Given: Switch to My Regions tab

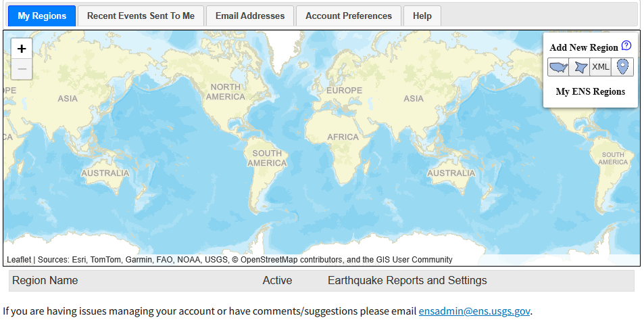Looking at the screenshot, I should click(42, 16).
